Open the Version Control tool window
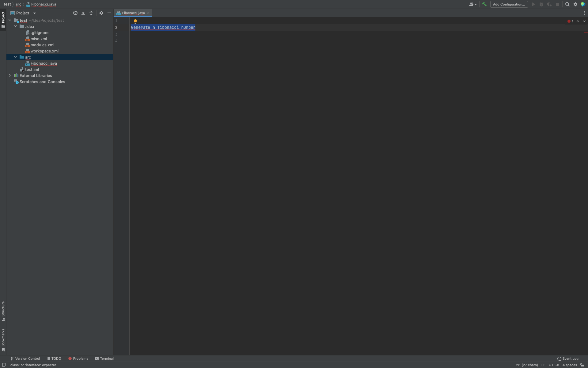The width and height of the screenshot is (588, 368). point(25,358)
